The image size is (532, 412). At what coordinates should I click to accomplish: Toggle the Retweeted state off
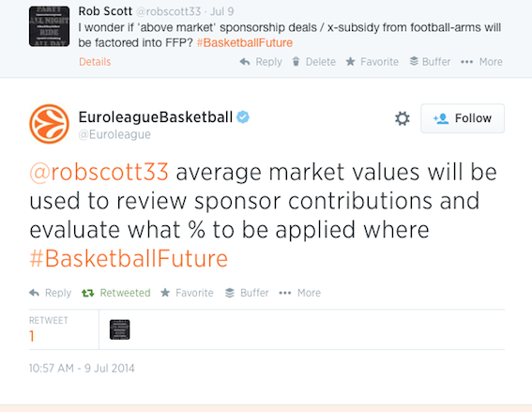pyautogui.click(x=116, y=293)
